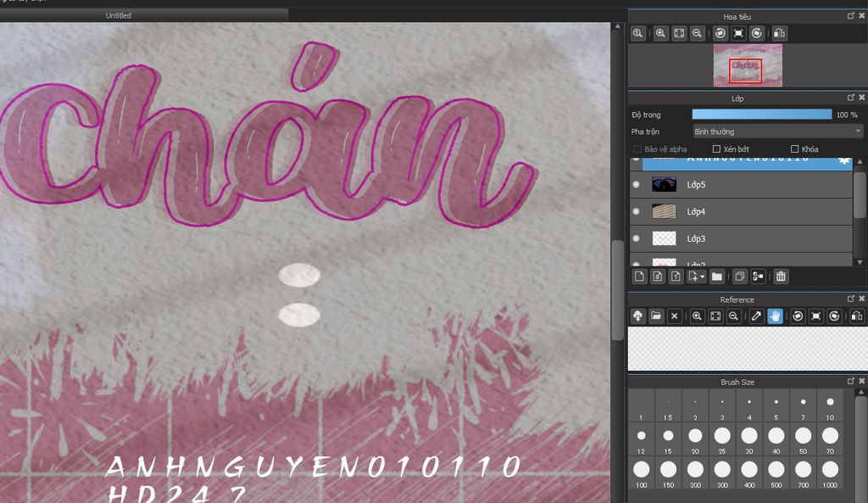
Task: Toggle the Khóa checkbox
Action: [x=794, y=149]
